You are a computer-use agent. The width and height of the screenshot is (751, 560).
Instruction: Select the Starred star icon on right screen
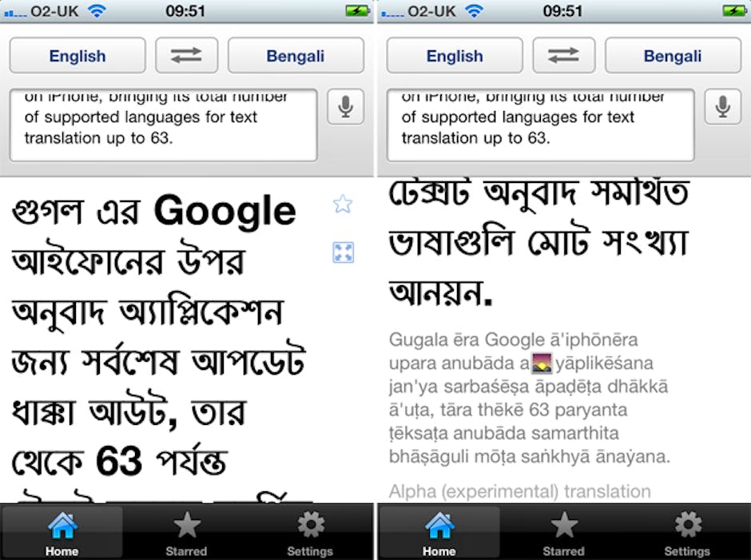coord(564,525)
